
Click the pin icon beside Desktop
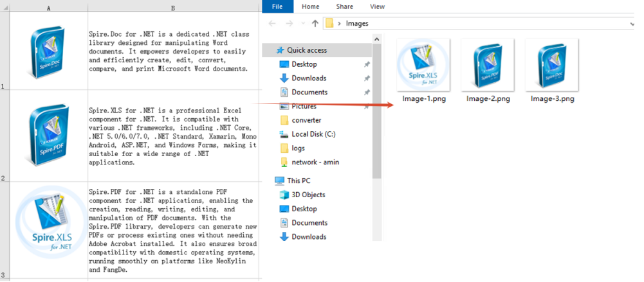[367, 64]
